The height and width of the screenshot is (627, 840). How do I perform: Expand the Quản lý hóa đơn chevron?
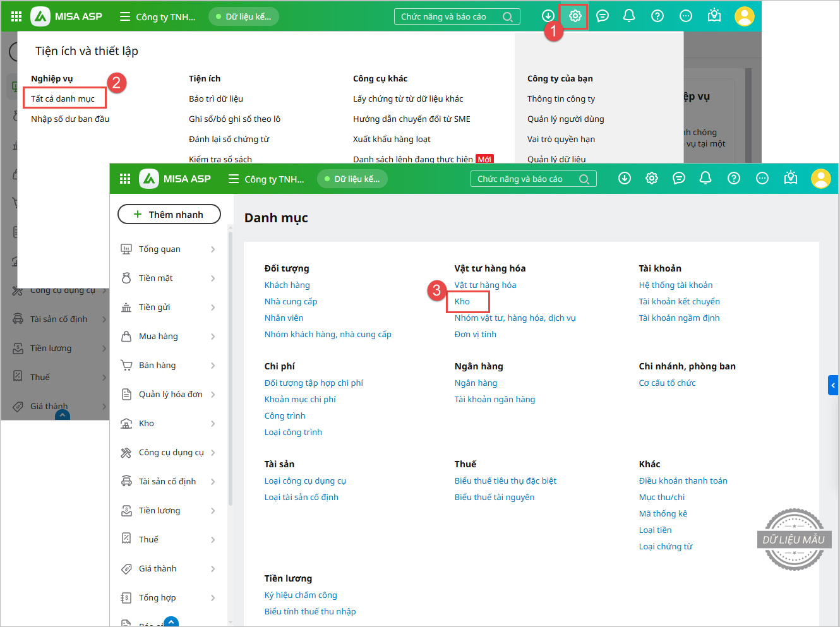[x=213, y=395]
